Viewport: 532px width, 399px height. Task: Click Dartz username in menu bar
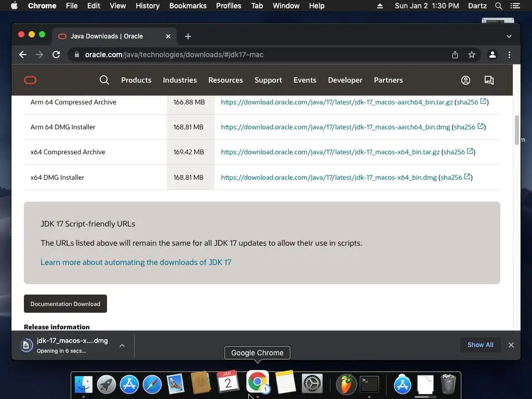(477, 6)
